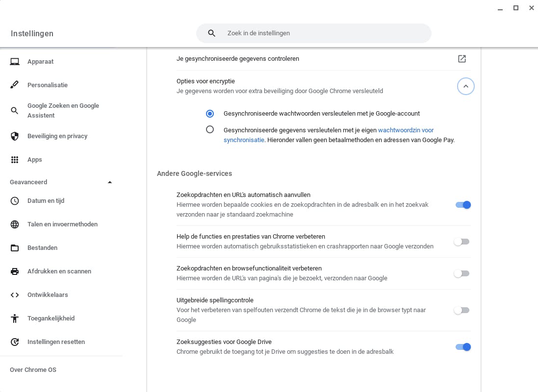
Task: Turn off Zoeksuggesties voor Google Drive
Action: pyautogui.click(x=462, y=347)
